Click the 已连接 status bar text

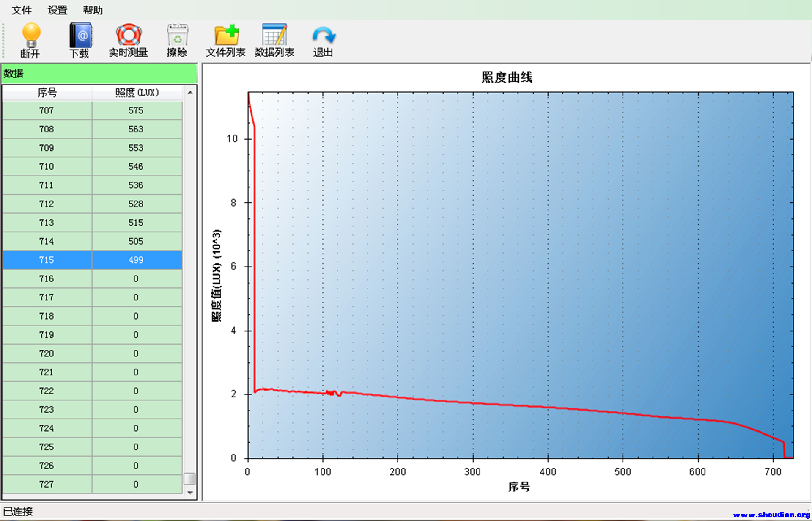point(18,511)
